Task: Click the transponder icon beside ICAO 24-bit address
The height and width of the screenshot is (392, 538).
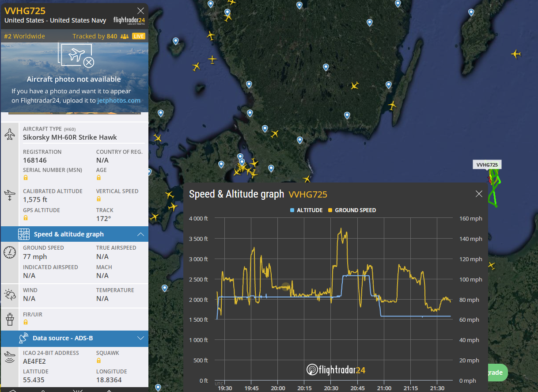Action: (10, 357)
